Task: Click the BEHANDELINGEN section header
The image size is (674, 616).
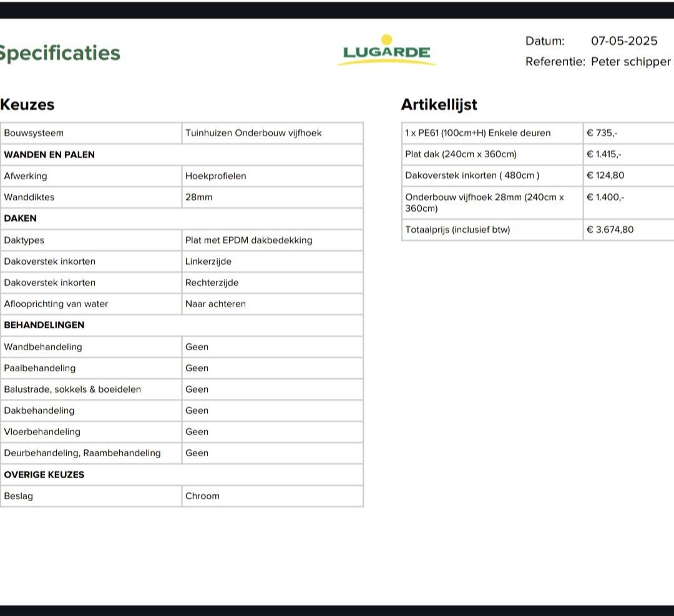Action: 44,325
